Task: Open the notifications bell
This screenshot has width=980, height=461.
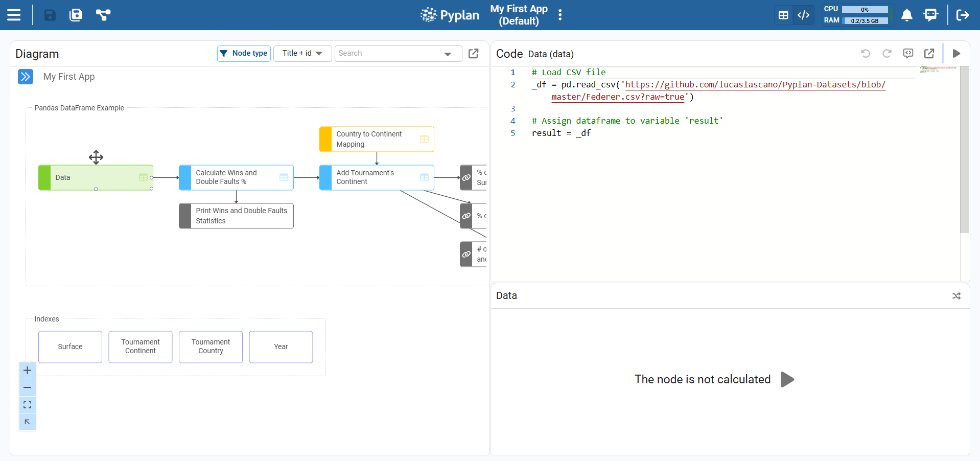Action: tap(906, 15)
